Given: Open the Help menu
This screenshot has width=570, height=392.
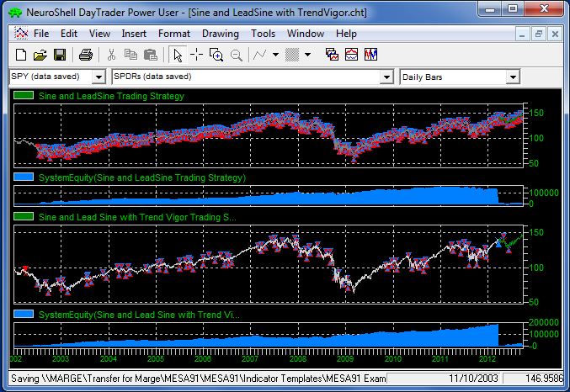Looking at the screenshot, I should (346, 34).
